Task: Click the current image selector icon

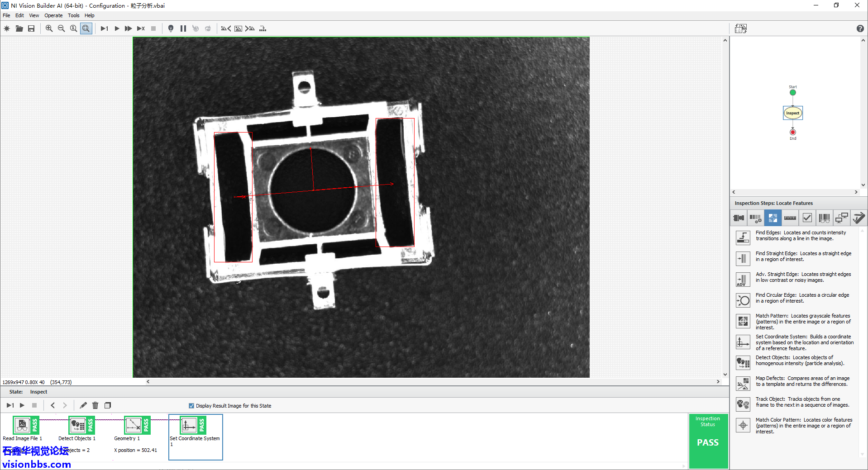Action: (238, 28)
